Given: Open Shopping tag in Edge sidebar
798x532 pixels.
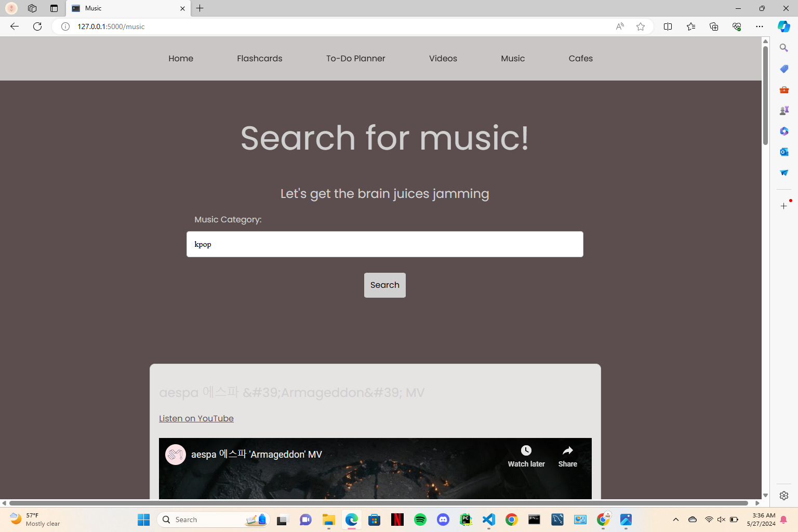Looking at the screenshot, I should click(784, 69).
